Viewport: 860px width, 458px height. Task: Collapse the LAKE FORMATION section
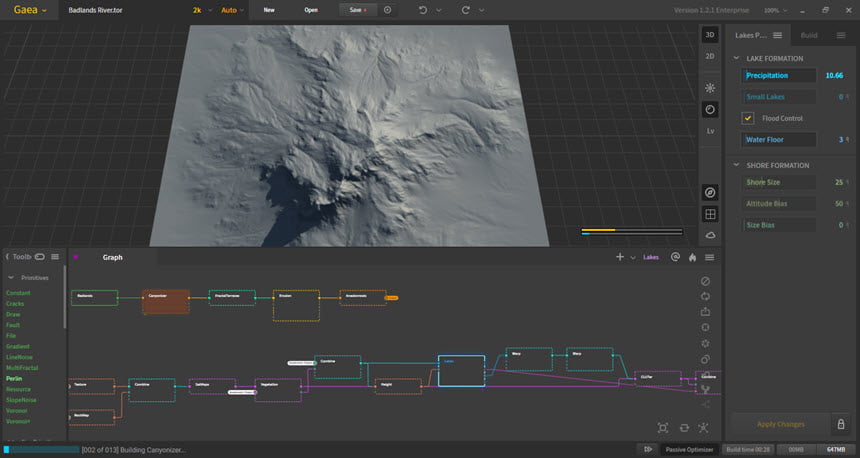click(x=736, y=58)
